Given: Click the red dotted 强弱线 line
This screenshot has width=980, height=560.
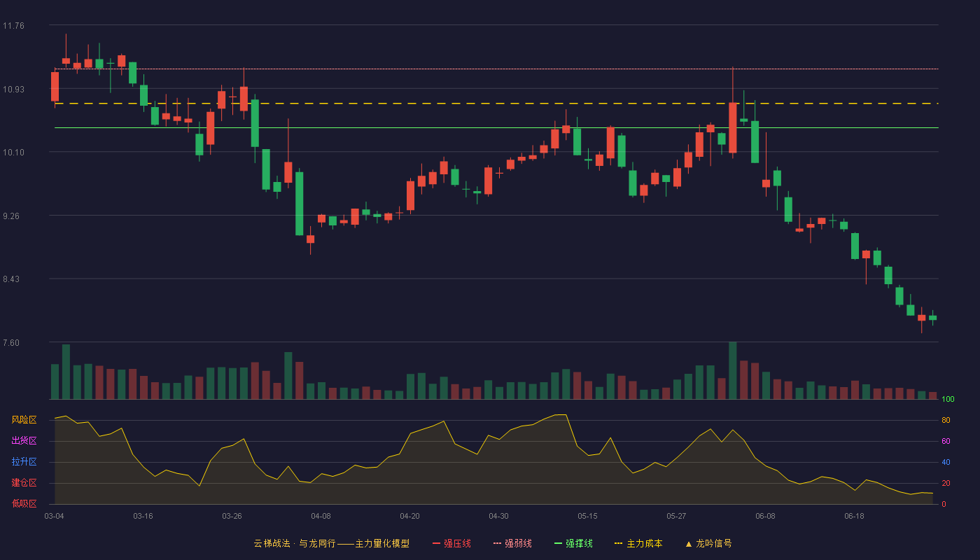Looking at the screenshot, I should coord(496,69).
